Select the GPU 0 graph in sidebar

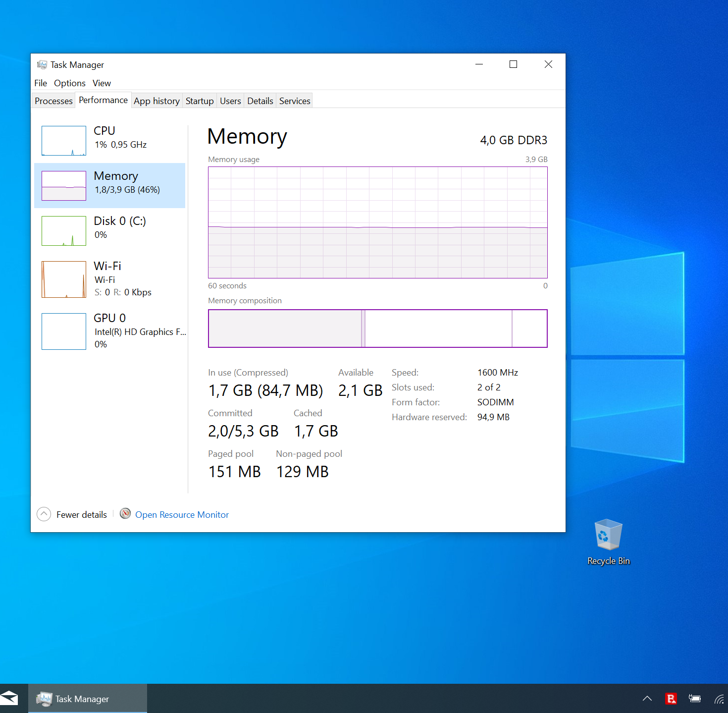click(64, 331)
